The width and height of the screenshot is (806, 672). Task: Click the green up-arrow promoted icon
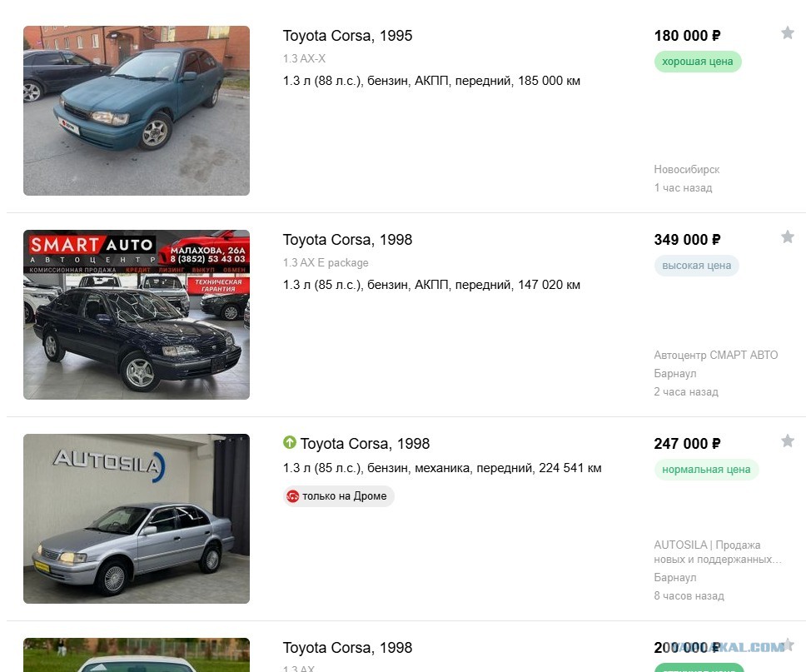pos(290,442)
